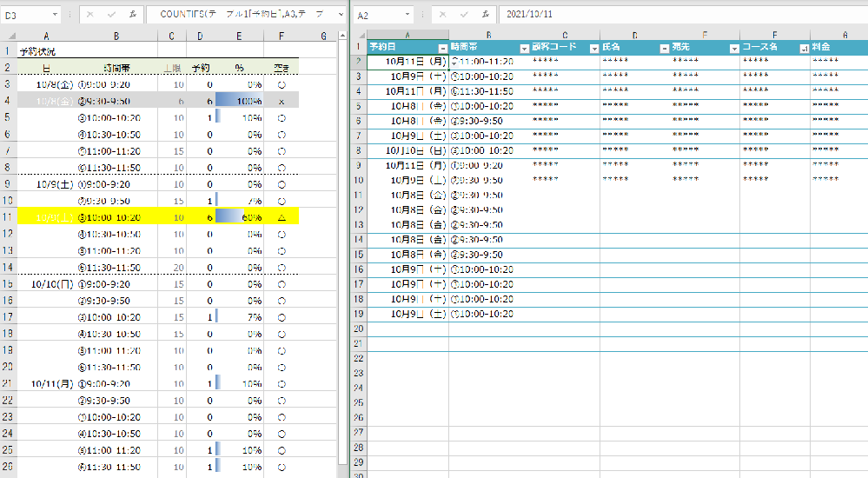This screenshot has height=478, width=868.
Task: Select the 上限 header cell in left sheet
Action: 172,68
